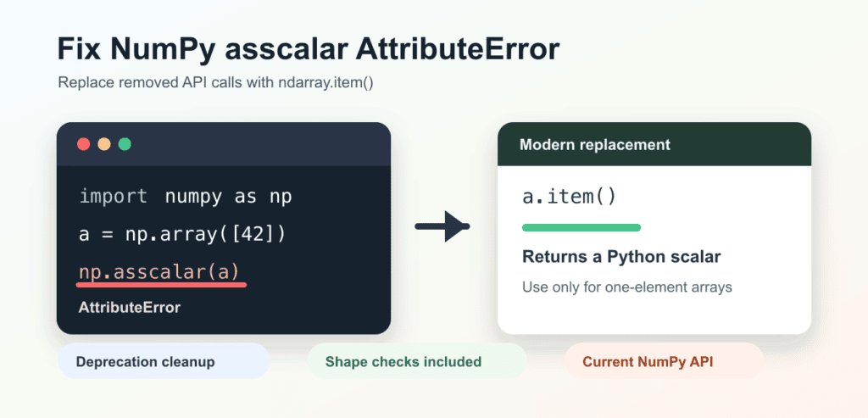The width and height of the screenshot is (868, 418).
Task: Select the Modern replacement card header
Action: [654, 144]
